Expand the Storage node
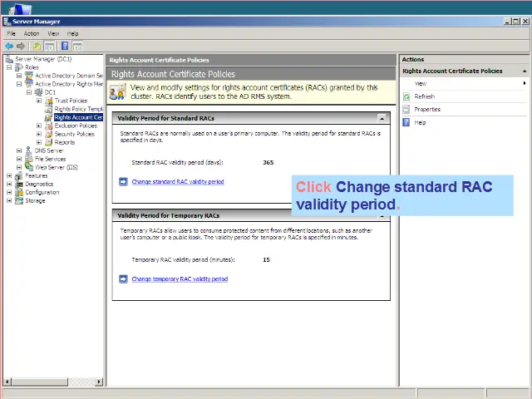This screenshot has height=399, width=532. [9, 200]
